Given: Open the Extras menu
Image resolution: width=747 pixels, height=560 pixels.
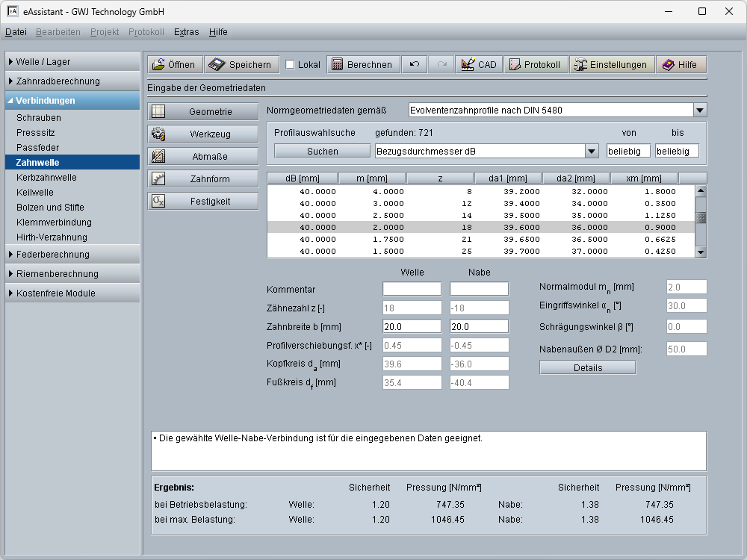Looking at the screenshot, I should tap(186, 32).
